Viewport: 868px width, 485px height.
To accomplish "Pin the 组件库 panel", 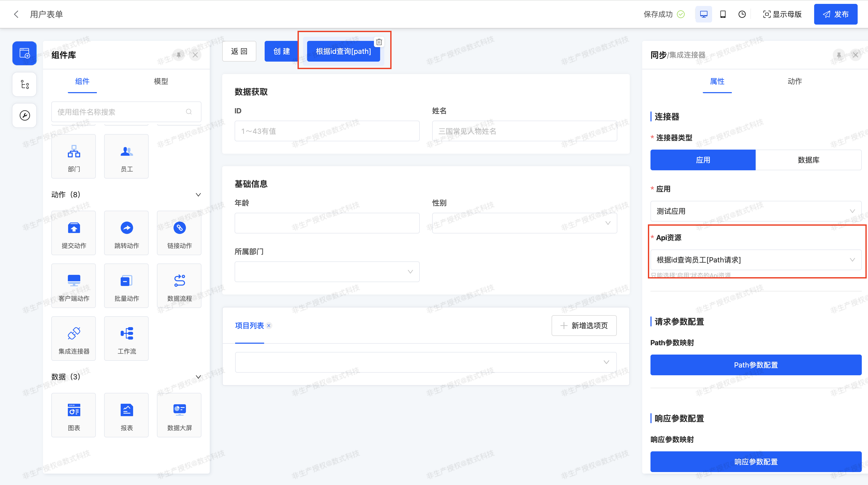I will point(179,55).
